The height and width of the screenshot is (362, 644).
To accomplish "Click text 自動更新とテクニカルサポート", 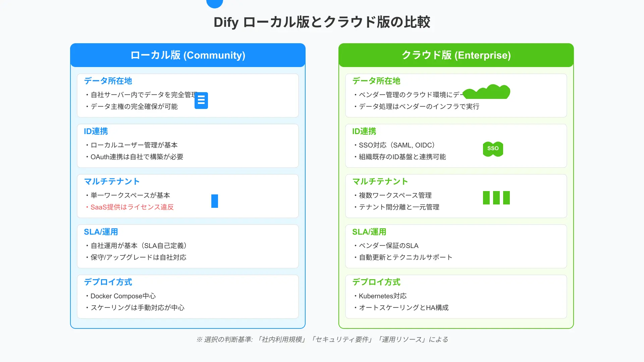I will pyautogui.click(x=403, y=257).
